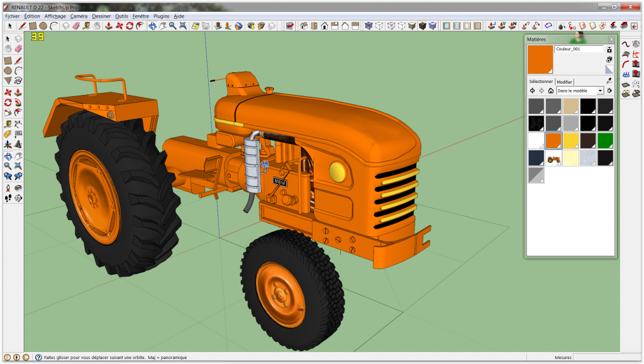Open the Aide menu
The image size is (644, 364).
pos(179,16)
